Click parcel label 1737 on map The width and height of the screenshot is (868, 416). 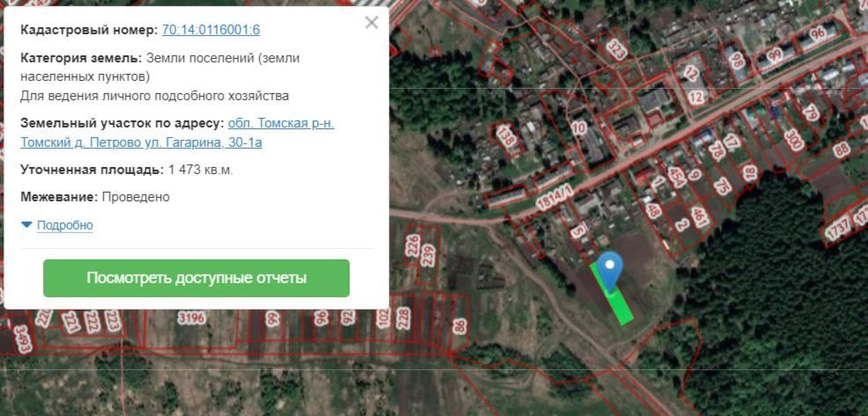pos(837,228)
